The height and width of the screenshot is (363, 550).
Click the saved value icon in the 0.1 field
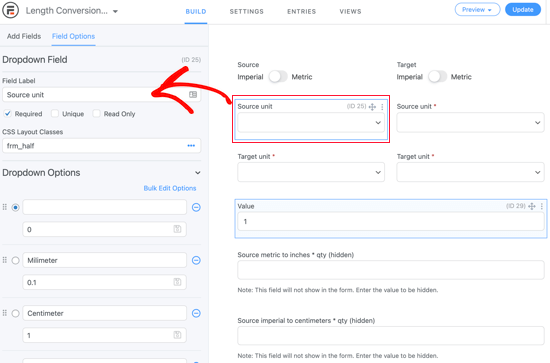[x=177, y=282]
